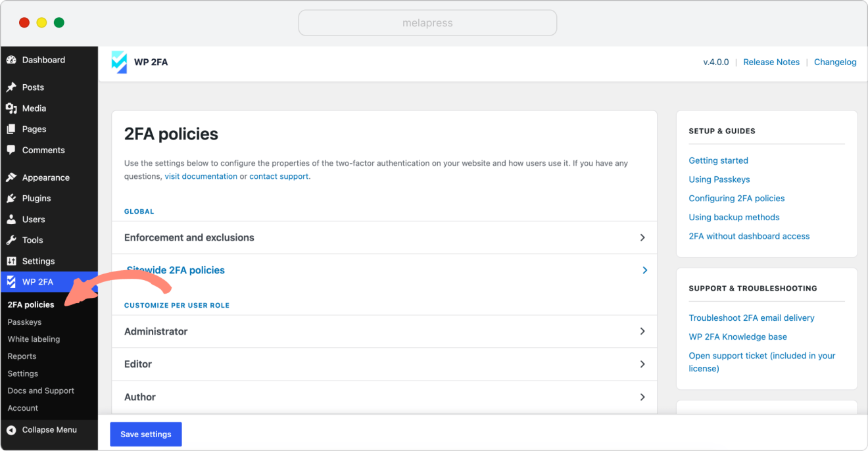Open the Using Passkeys guide

719,179
